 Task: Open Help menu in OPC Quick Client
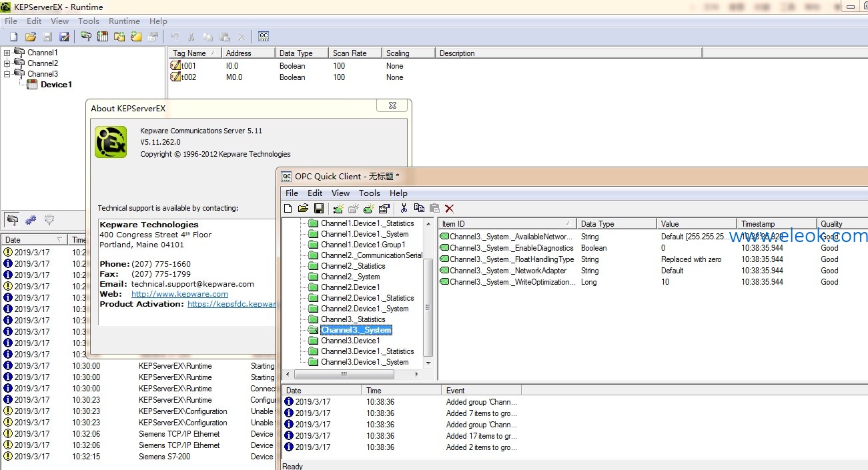tap(398, 193)
